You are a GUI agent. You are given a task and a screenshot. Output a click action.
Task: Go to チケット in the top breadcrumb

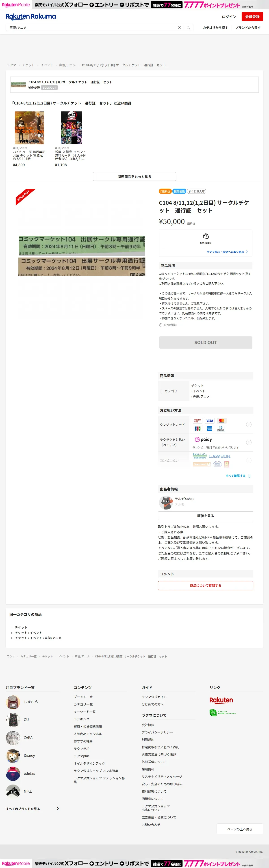[28, 65]
